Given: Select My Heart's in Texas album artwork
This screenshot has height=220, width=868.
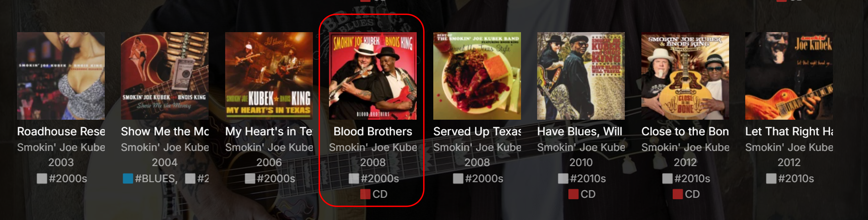Looking at the screenshot, I should [x=269, y=76].
